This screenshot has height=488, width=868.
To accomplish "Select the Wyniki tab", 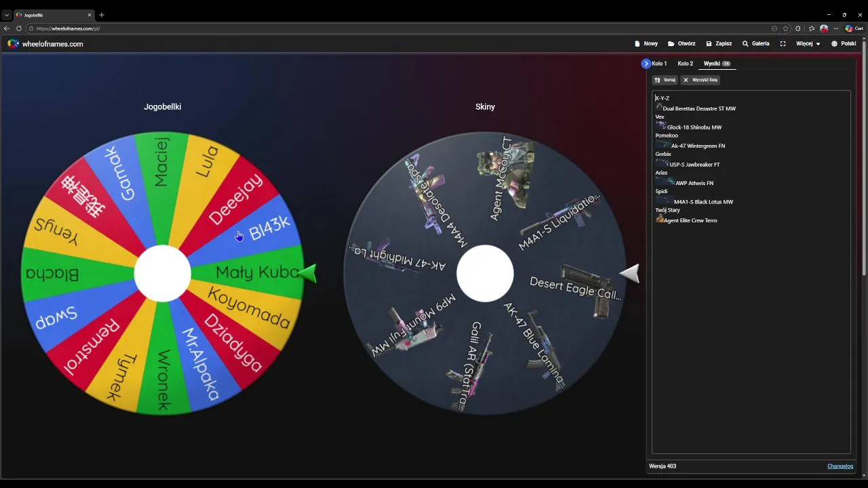I will 717,64.
